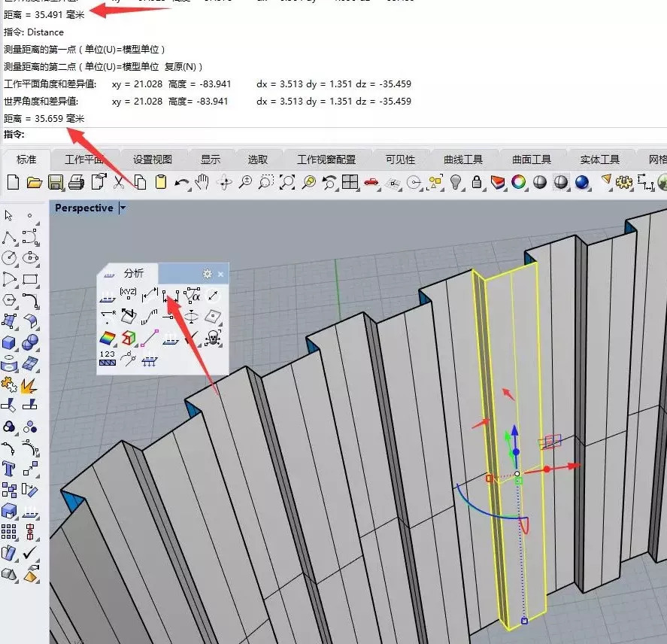Click the Save file icon
Screen dimensions: 667x644
[55, 182]
